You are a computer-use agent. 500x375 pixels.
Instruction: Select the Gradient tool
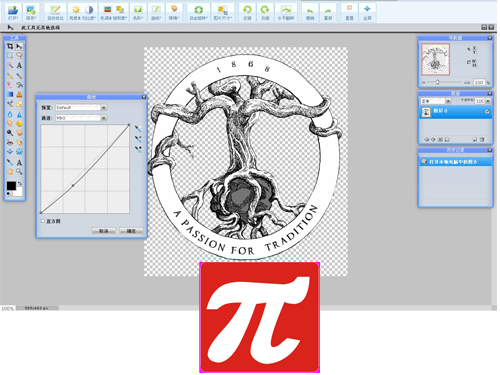[10, 94]
